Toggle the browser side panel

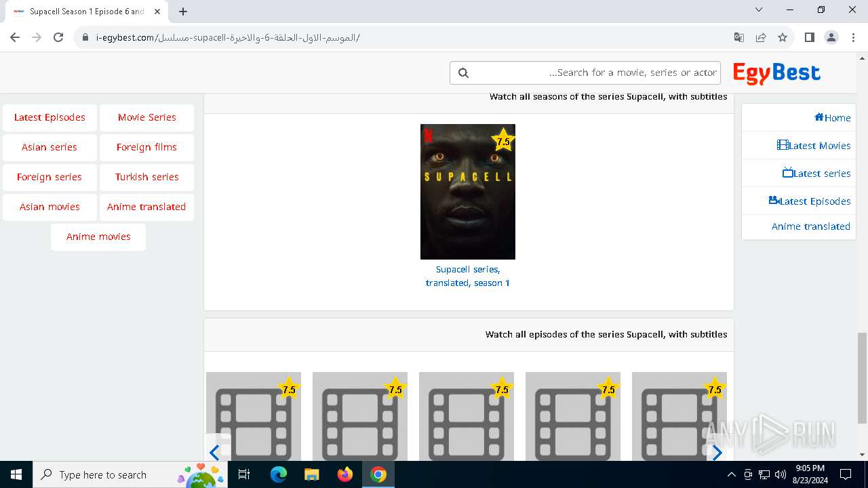coord(809,37)
